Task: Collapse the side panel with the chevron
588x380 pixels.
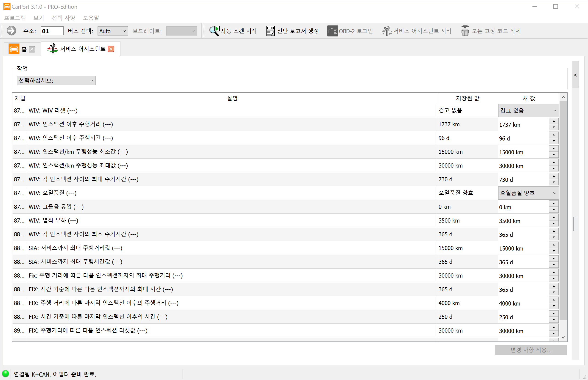Action: (575, 75)
